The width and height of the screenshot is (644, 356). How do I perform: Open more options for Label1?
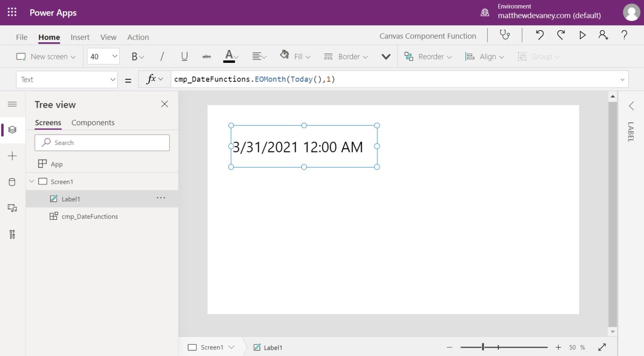(161, 198)
